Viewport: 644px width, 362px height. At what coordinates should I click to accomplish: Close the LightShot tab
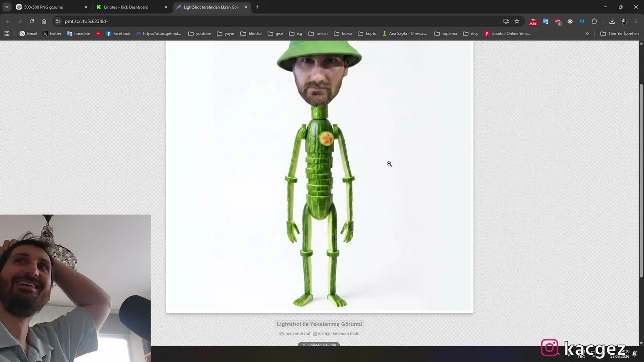246,7
